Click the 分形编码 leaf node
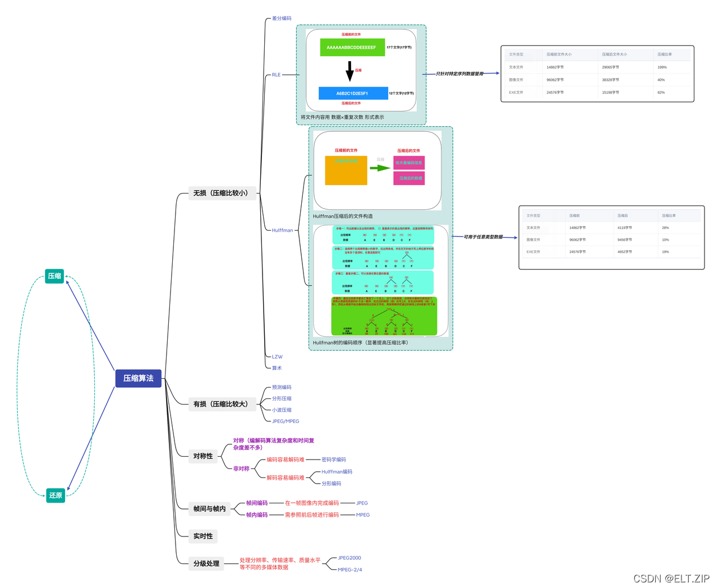Image resolution: width=718 pixels, height=588 pixels. pos(331,484)
